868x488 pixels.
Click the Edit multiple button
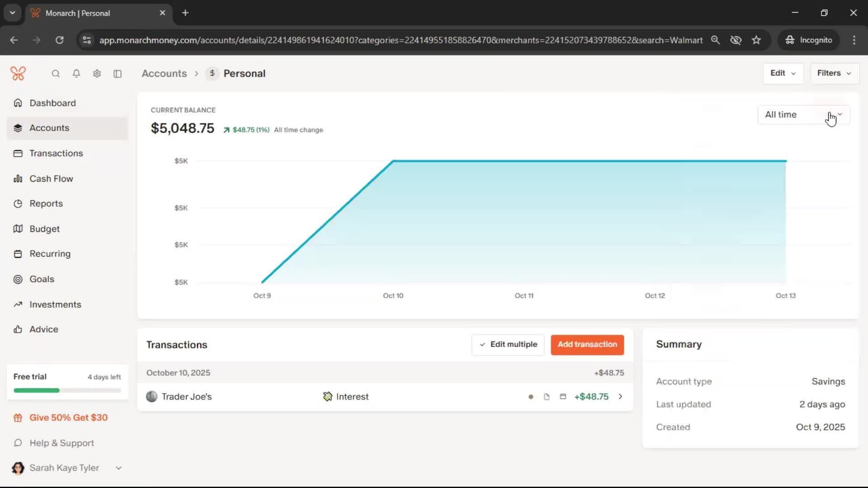point(508,345)
